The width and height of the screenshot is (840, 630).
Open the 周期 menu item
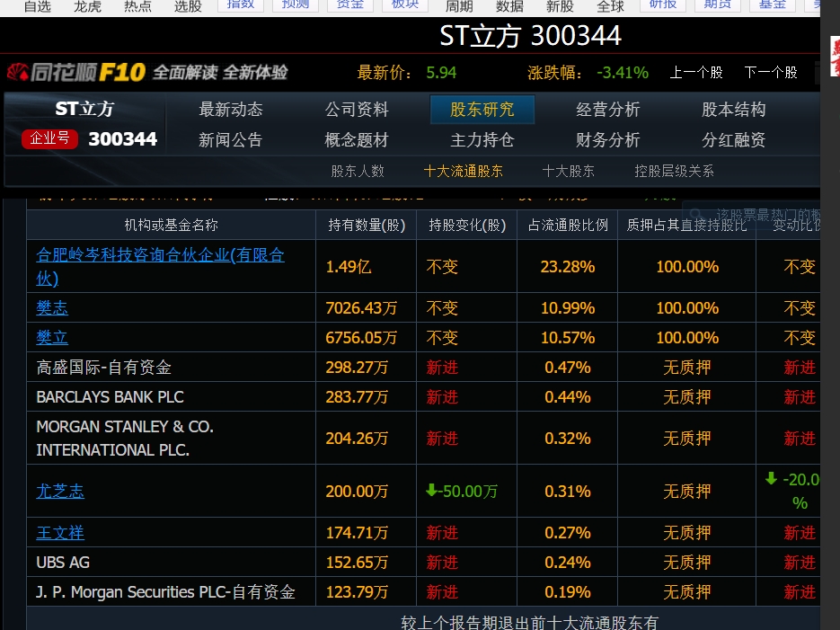459,6
